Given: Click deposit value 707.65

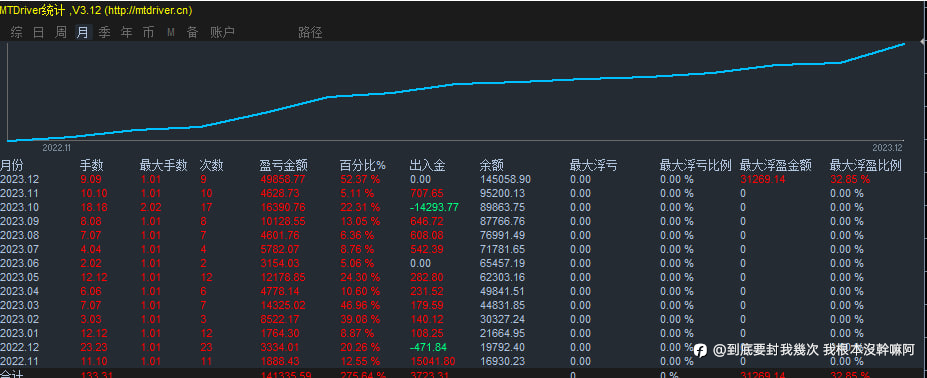Looking at the screenshot, I should click(426, 193).
